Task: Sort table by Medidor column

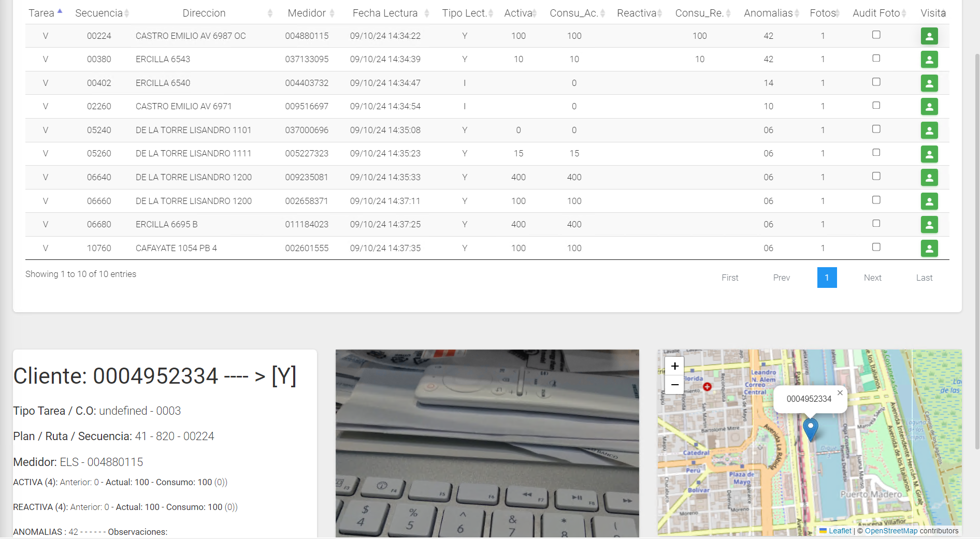Action: click(x=311, y=13)
